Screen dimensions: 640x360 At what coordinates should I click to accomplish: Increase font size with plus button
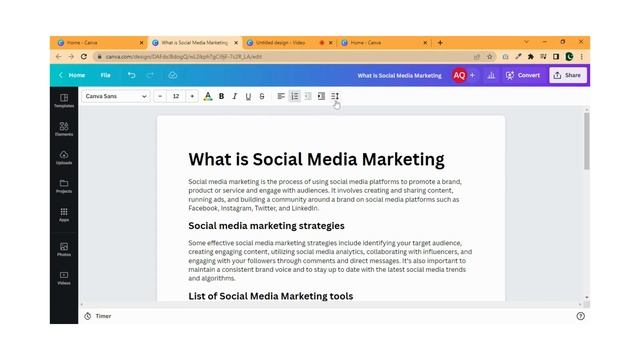(x=192, y=96)
